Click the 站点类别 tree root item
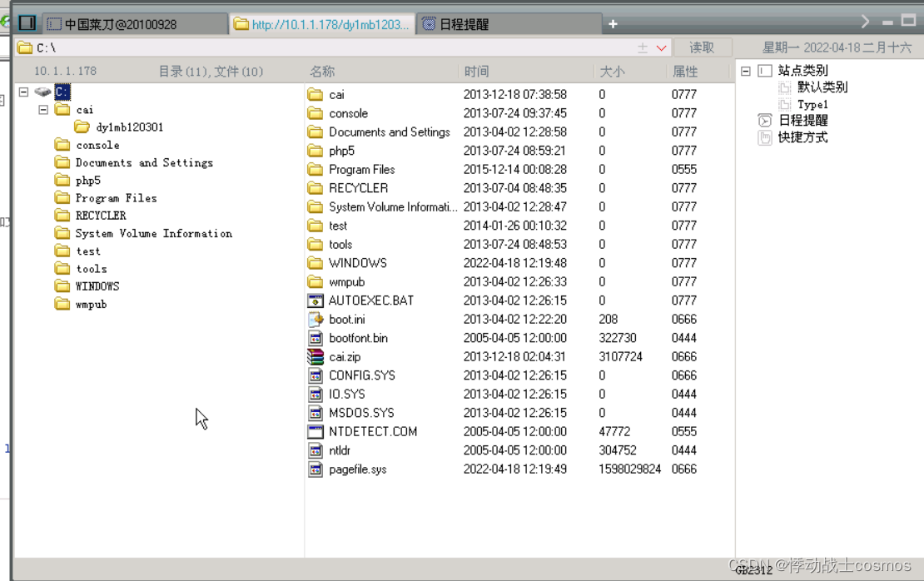This screenshot has height=581, width=924. coord(802,71)
